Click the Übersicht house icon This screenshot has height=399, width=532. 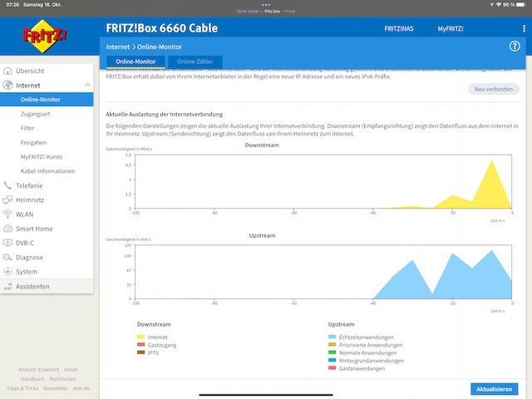point(7,71)
